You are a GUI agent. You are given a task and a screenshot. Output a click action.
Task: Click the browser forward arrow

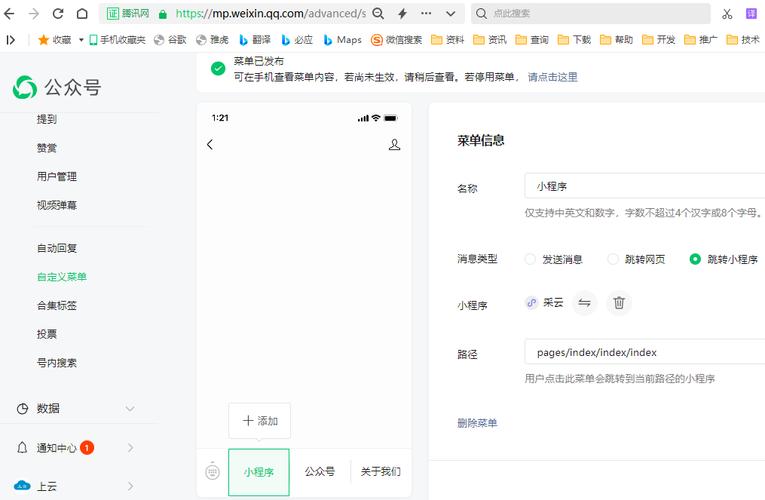click(33, 14)
